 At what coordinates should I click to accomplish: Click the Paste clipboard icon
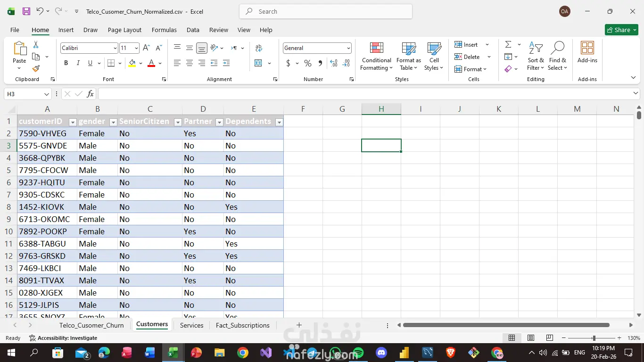[19, 49]
